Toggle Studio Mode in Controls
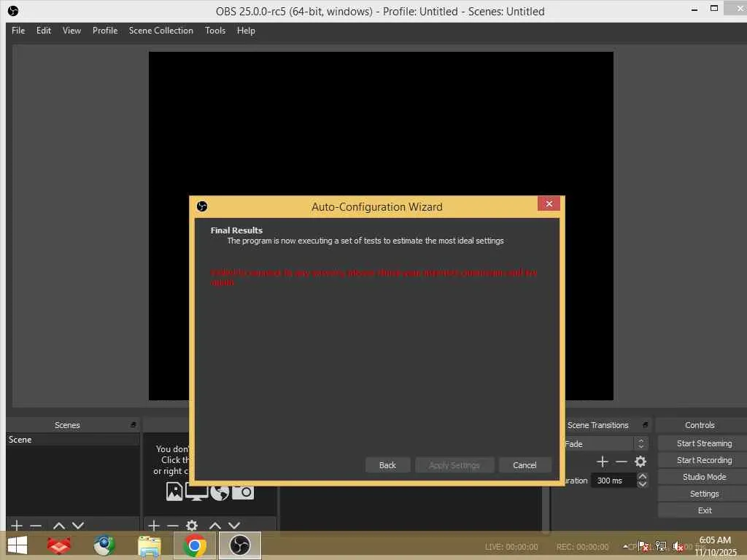 click(x=704, y=477)
